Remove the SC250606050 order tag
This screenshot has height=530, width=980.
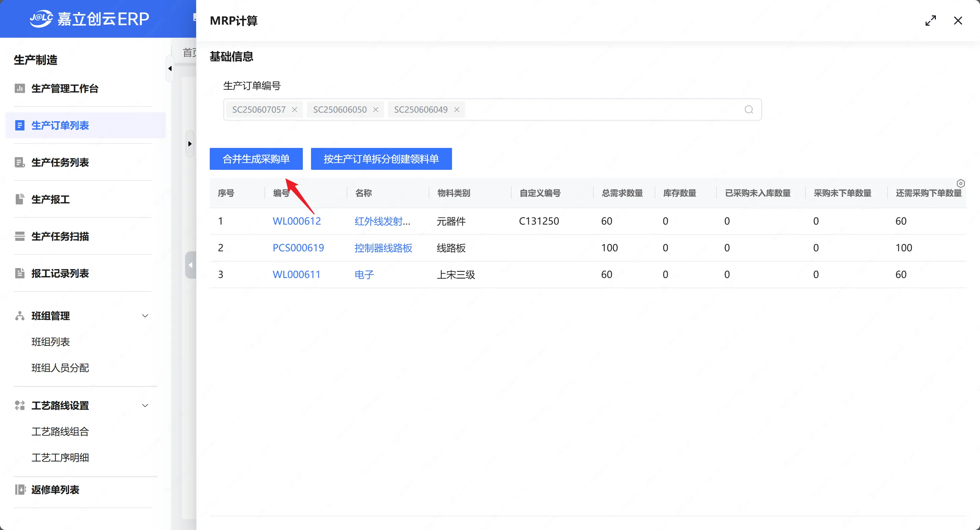tap(375, 110)
